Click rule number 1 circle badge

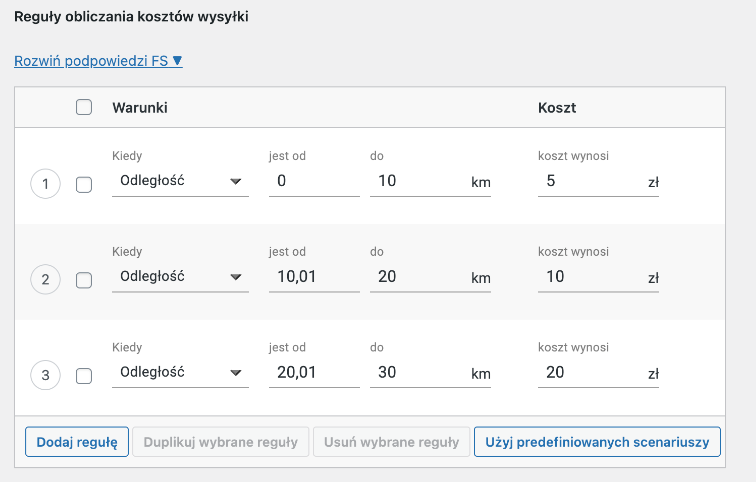click(x=45, y=184)
